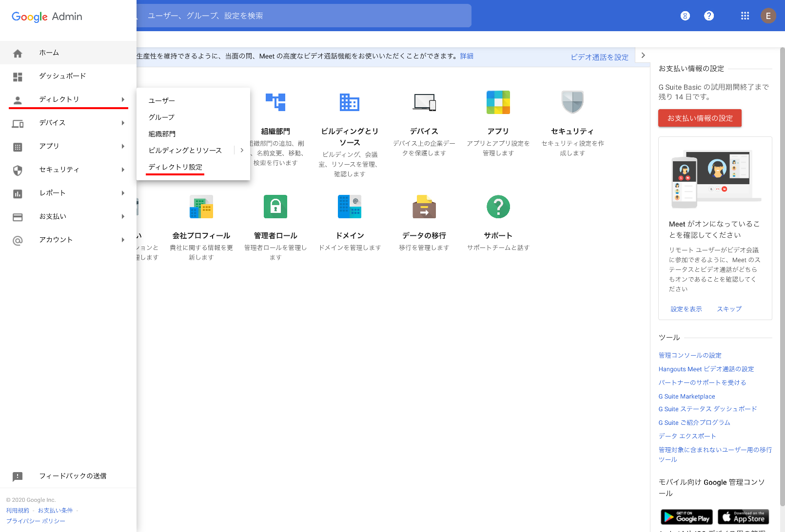Collapse right panel with chevron arrow
This screenshot has height=532, width=785.
643,56
